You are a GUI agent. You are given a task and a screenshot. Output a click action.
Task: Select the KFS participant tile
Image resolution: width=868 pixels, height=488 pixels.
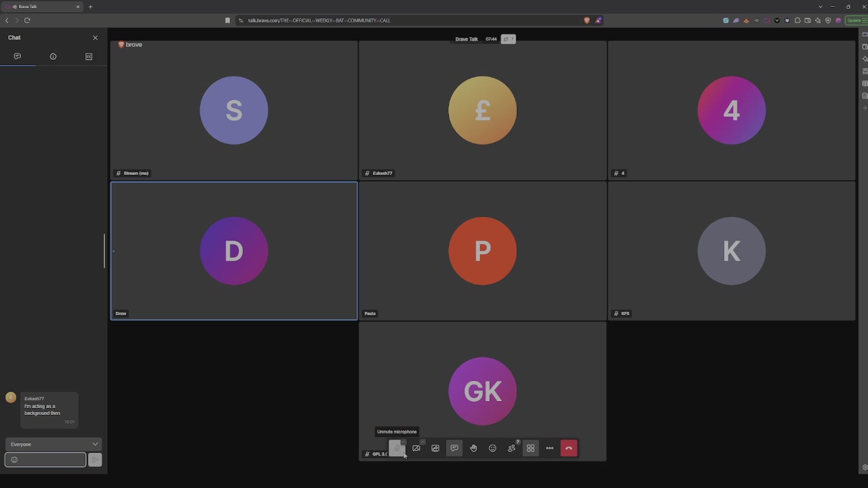[x=731, y=251]
